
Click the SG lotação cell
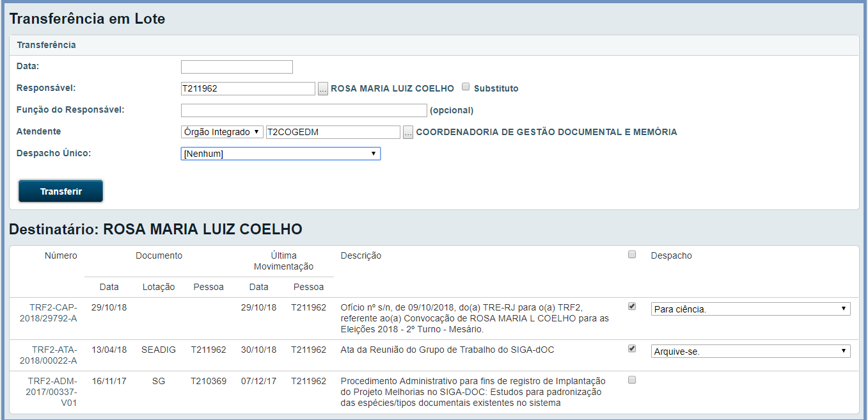(x=159, y=381)
